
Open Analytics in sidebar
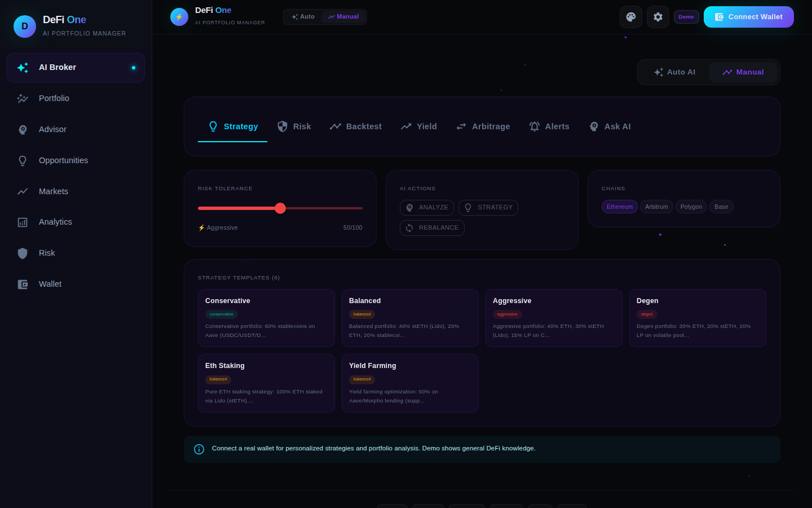tap(76, 222)
